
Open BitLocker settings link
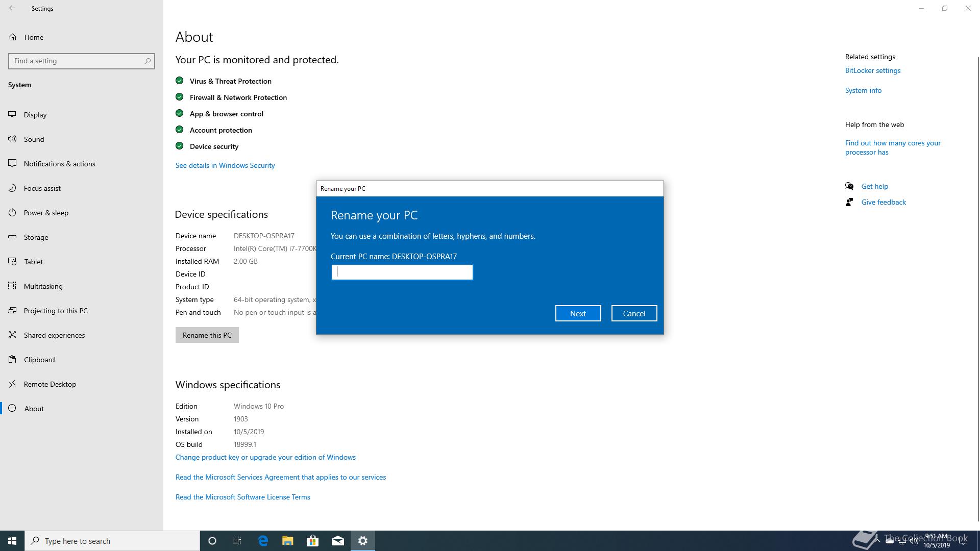pos(872,70)
